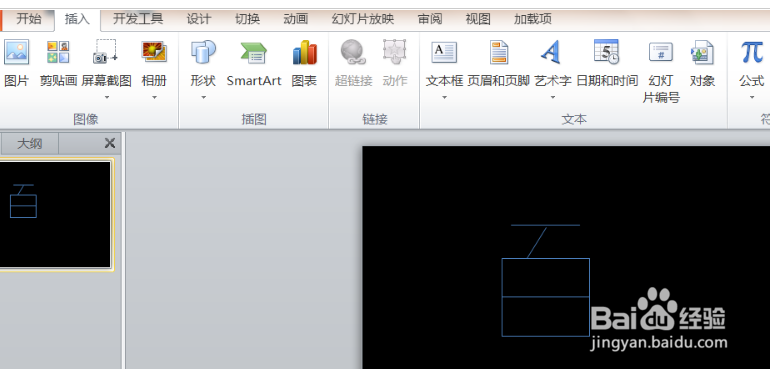Open the Design (设计) tab
Viewport: 770px width, 369px height.
point(199,19)
